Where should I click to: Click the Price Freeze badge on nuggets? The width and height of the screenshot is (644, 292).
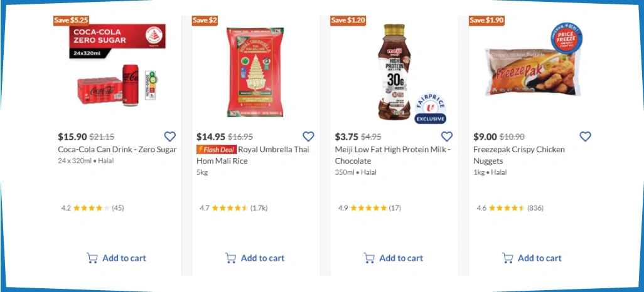click(567, 36)
